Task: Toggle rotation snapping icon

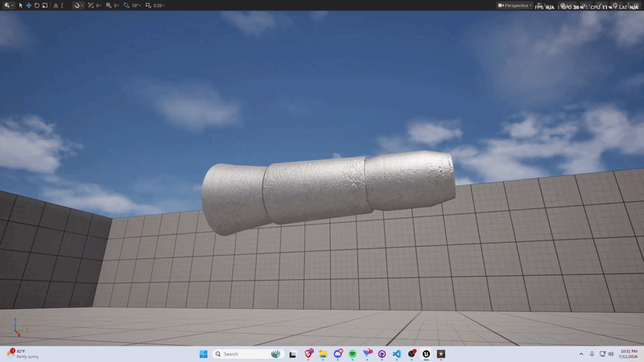Action: (126, 6)
